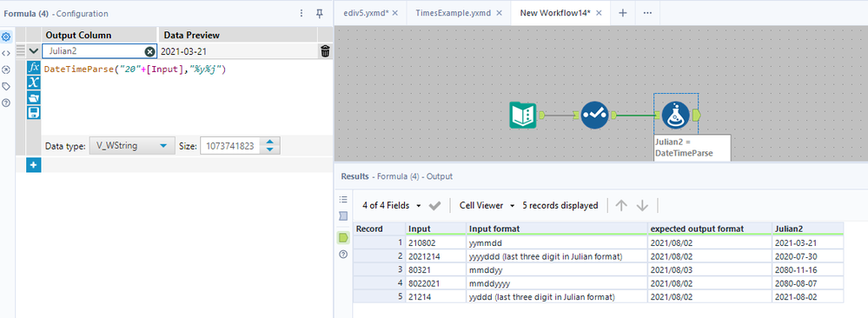Select the mmddyyyy input format cell
The height and width of the screenshot is (318, 868).
click(x=557, y=283)
